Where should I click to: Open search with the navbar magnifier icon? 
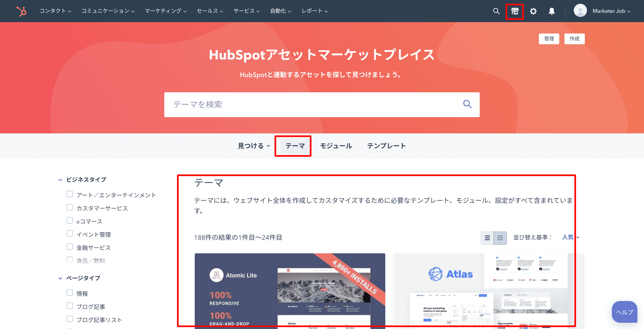click(496, 11)
